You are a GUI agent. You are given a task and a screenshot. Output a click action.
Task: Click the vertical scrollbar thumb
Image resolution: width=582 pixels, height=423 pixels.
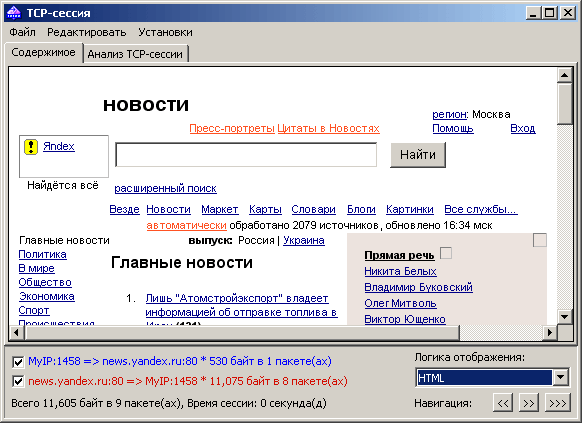tap(565, 104)
